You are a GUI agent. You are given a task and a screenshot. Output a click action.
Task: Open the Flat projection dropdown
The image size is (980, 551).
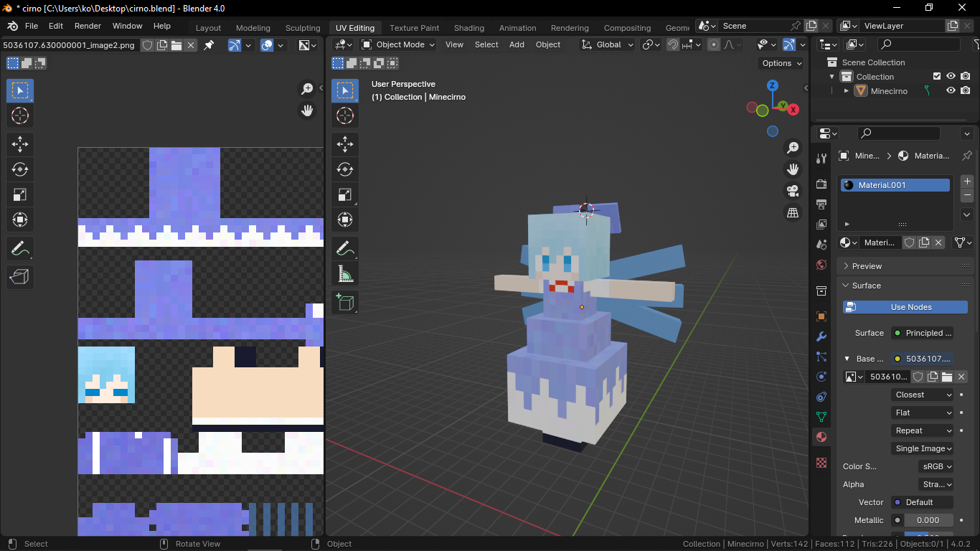point(923,413)
